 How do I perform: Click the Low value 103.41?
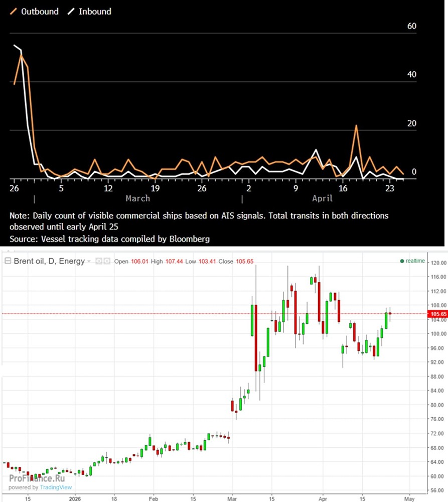click(207, 261)
